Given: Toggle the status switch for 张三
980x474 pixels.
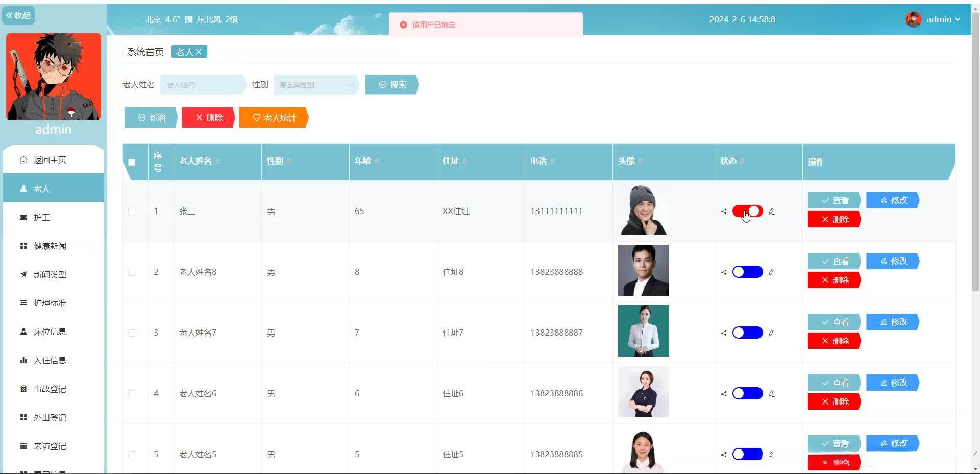Looking at the screenshot, I should point(747,211).
